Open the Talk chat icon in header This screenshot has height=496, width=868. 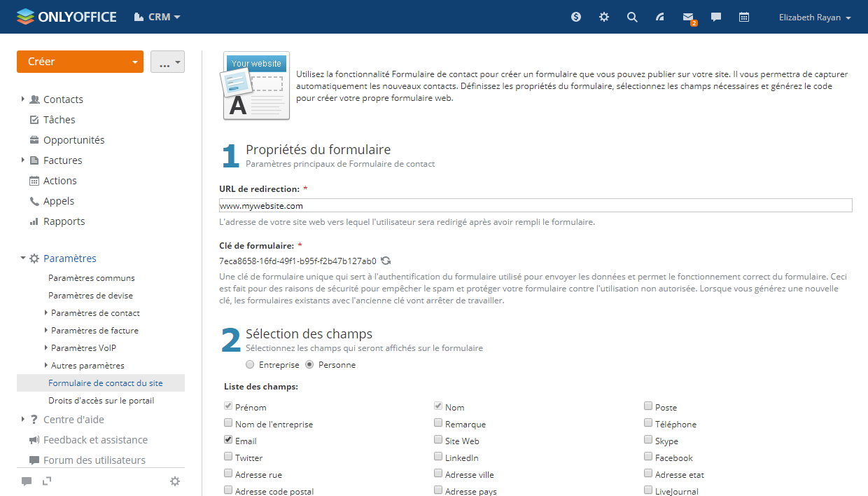click(x=716, y=18)
